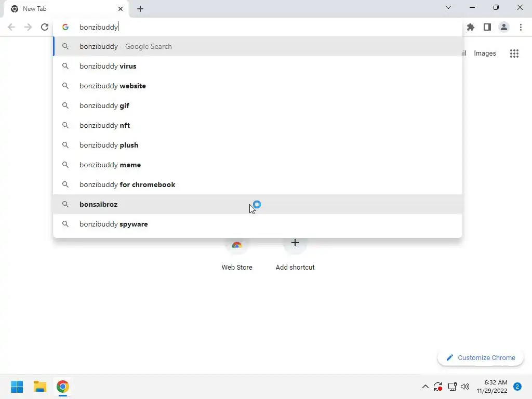Open the notification badge showing 2

(517, 387)
